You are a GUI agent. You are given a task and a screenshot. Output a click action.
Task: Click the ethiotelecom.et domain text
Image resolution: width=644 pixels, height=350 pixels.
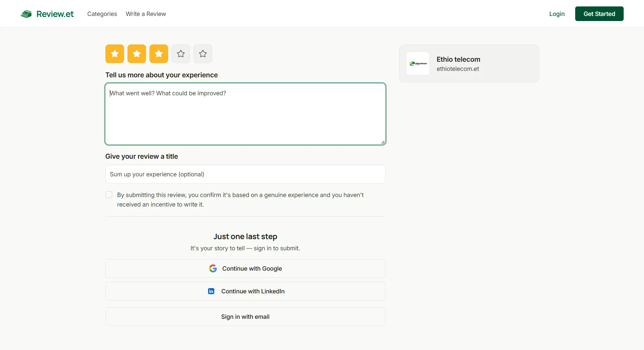click(x=458, y=69)
